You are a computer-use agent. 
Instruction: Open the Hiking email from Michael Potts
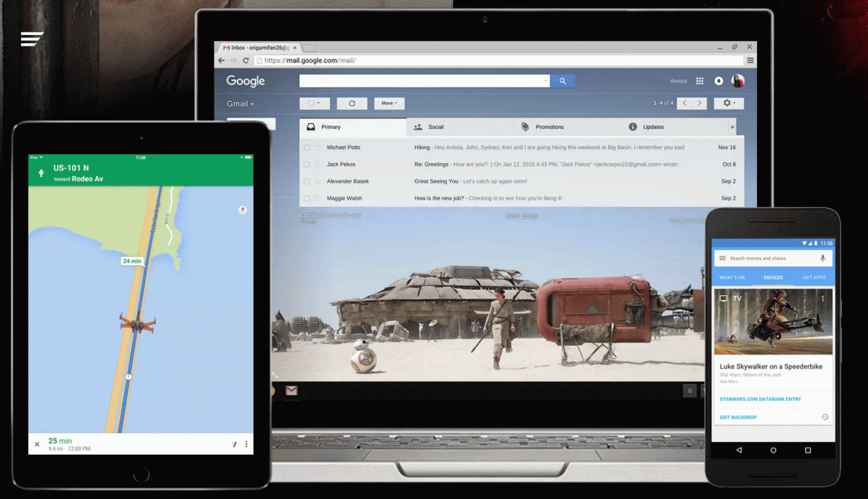coord(522,147)
